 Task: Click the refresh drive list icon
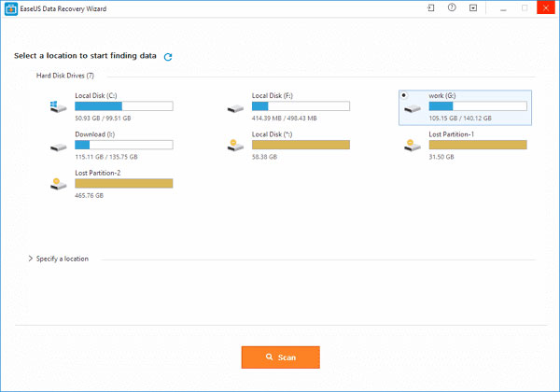point(168,57)
